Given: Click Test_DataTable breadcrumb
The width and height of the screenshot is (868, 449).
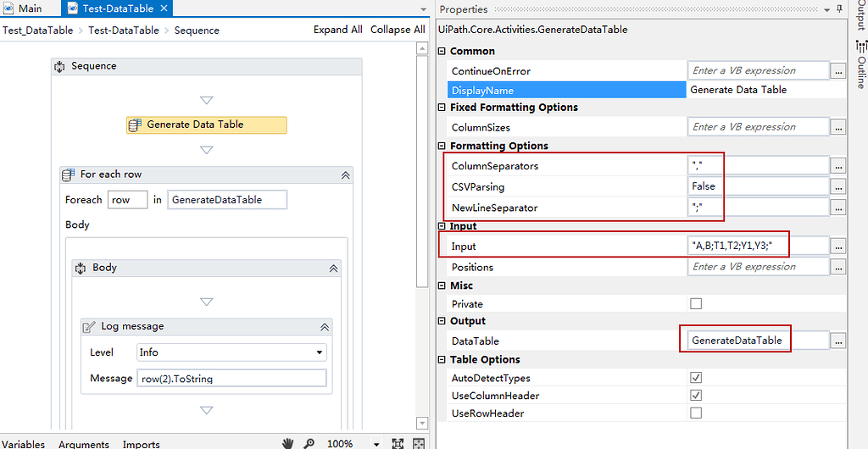Looking at the screenshot, I should pyautogui.click(x=37, y=30).
